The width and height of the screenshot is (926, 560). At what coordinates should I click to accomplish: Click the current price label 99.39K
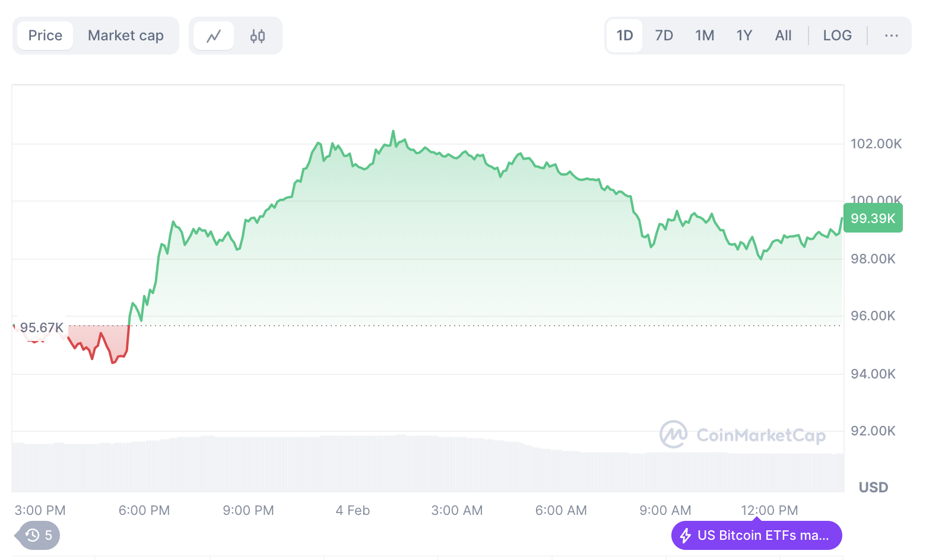click(873, 218)
